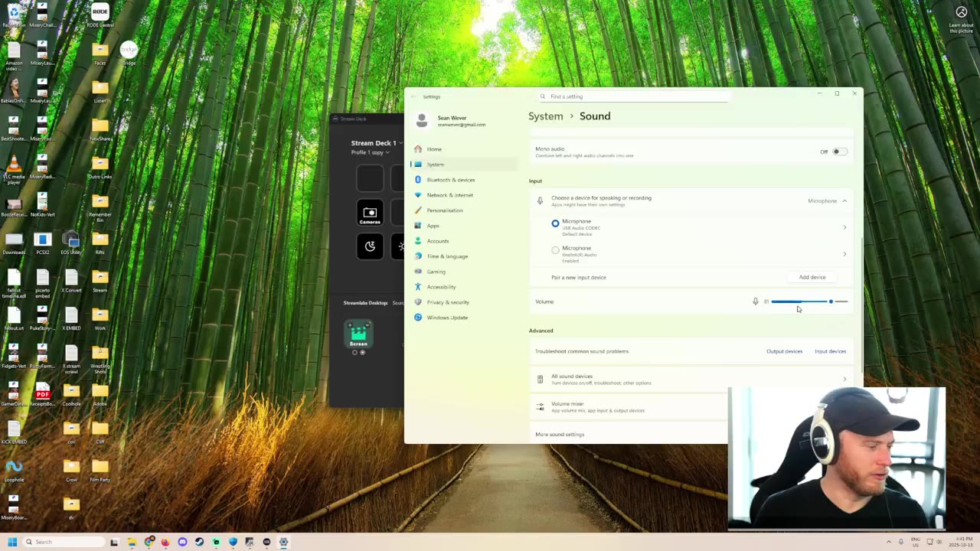Adjust the input volume slider
This screenshot has width=980, height=551.
809,302
